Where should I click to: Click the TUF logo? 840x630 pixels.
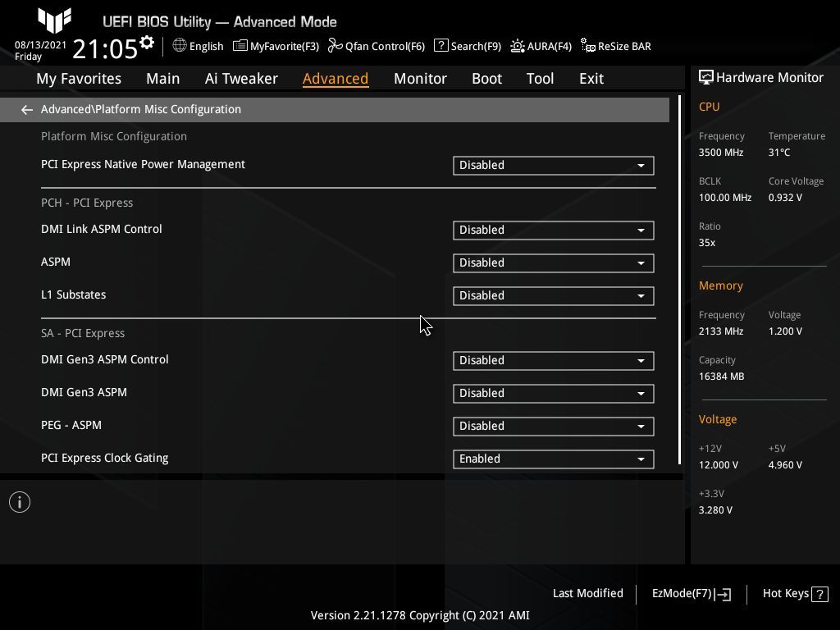(x=54, y=20)
